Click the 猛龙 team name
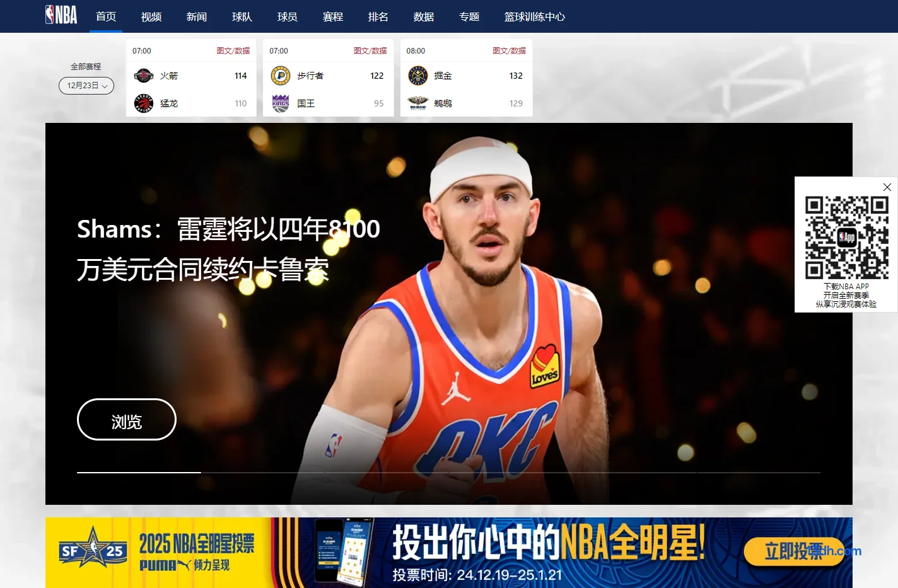This screenshot has height=588, width=898. click(x=169, y=103)
